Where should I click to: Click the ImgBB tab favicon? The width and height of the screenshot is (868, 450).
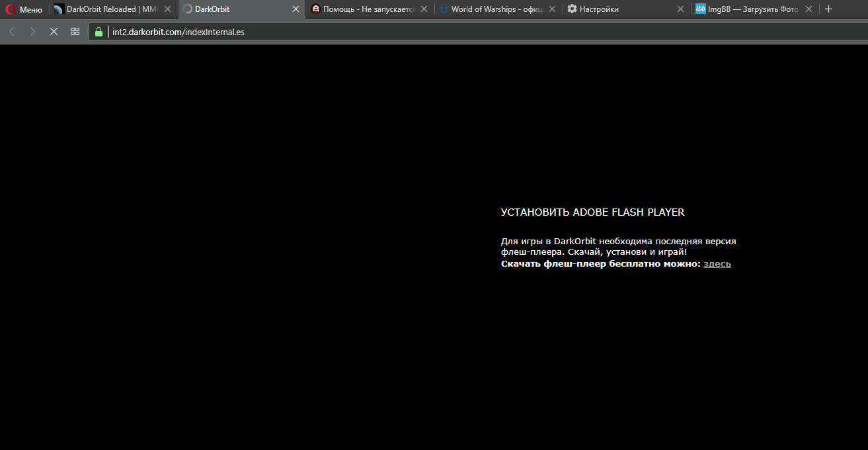pyautogui.click(x=701, y=9)
